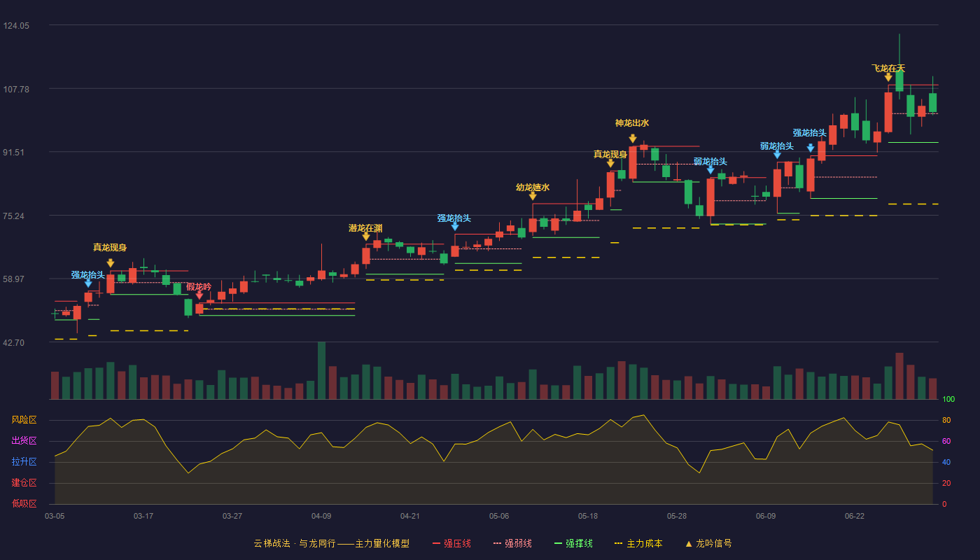Click the 云梯战法·与龙同行 主力量化模型 title
Image resolution: width=980 pixels, height=560 pixels.
(331, 543)
